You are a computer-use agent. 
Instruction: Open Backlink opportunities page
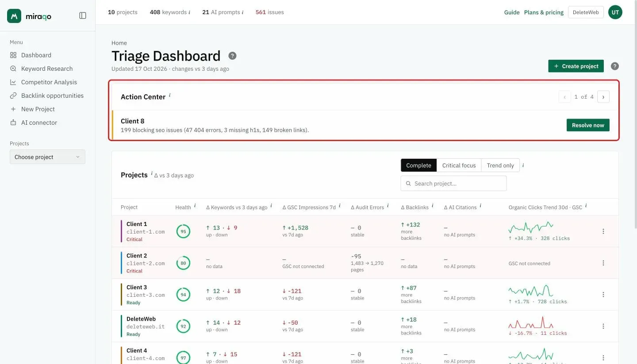(x=52, y=96)
